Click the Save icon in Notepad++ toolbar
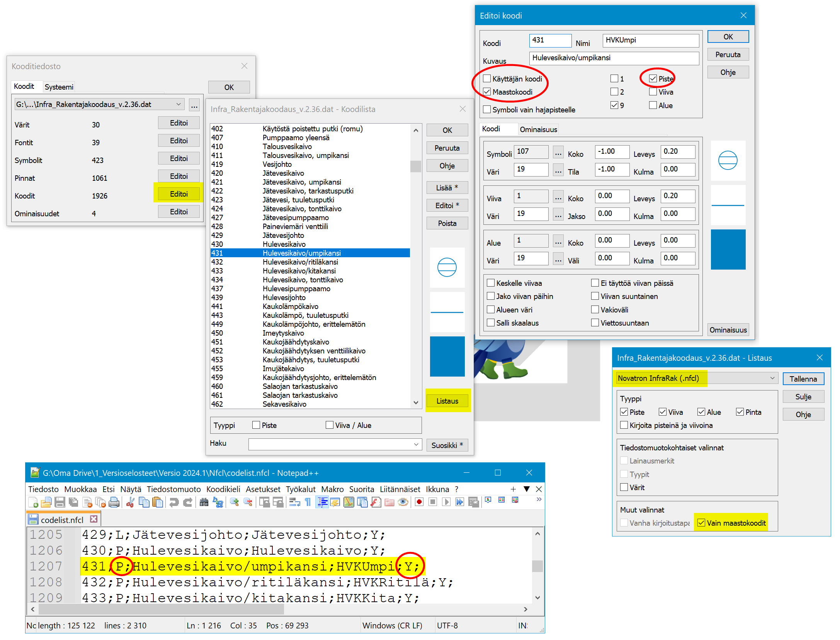Screen dimensions: 840x640 click(60, 502)
